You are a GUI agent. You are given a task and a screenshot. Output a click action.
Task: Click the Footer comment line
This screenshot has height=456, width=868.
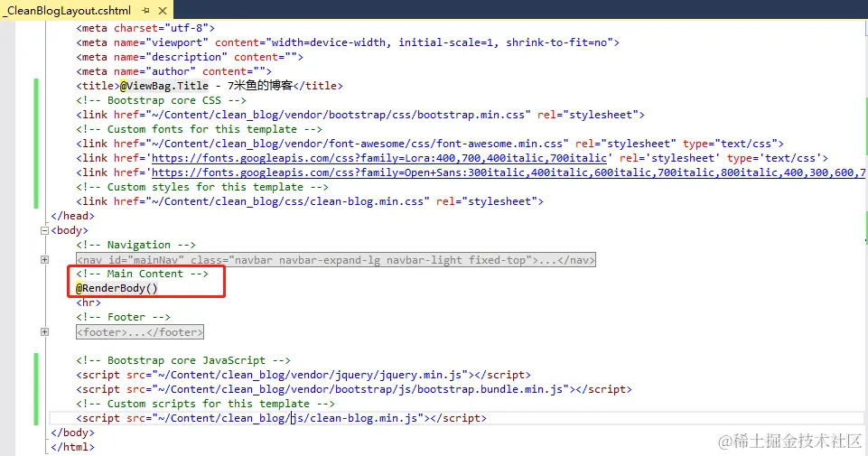[124, 317]
